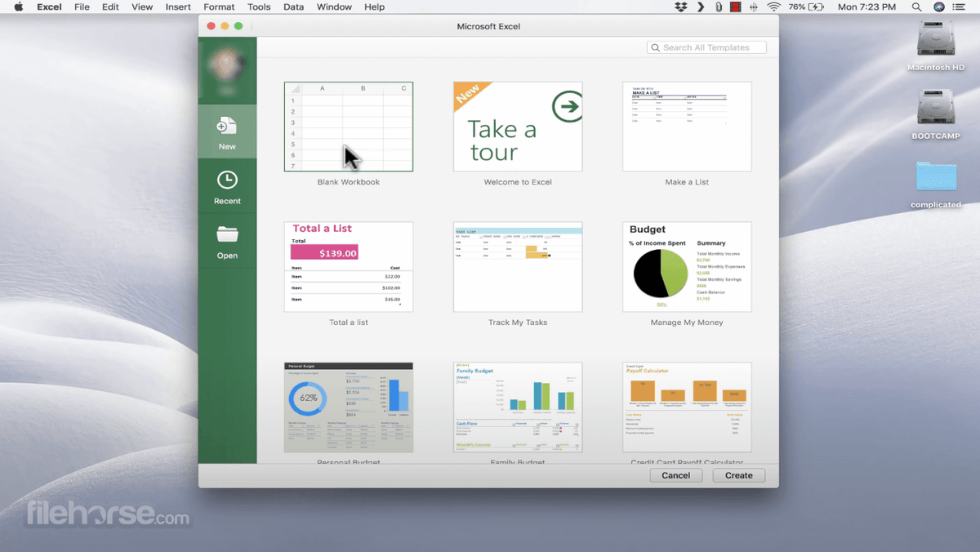Open the Edit menu

pyautogui.click(x=110, y=7)
